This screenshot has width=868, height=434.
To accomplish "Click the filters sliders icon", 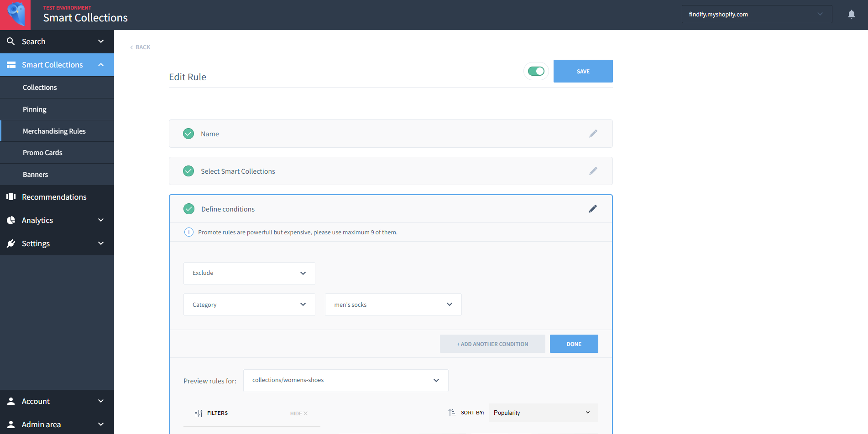I will point(199,413).
